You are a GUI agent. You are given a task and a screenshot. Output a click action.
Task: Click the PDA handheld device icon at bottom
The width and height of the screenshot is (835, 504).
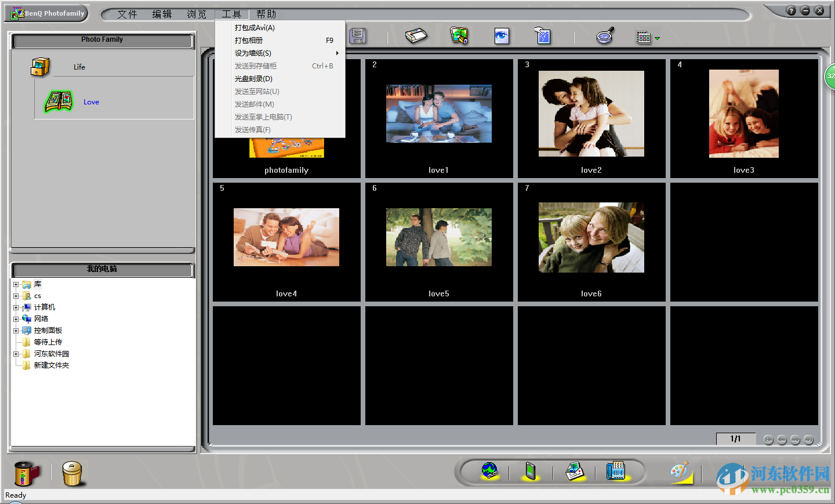coord(531,471)
